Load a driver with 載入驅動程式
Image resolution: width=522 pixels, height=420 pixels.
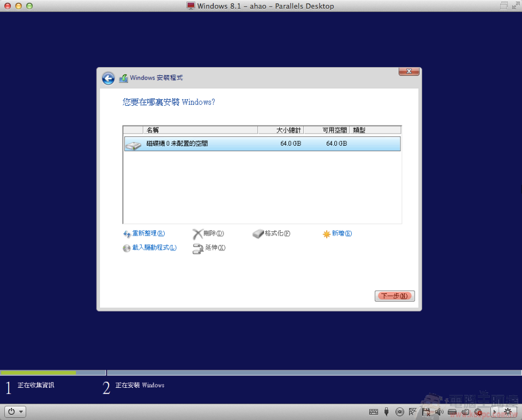(154, 248)
